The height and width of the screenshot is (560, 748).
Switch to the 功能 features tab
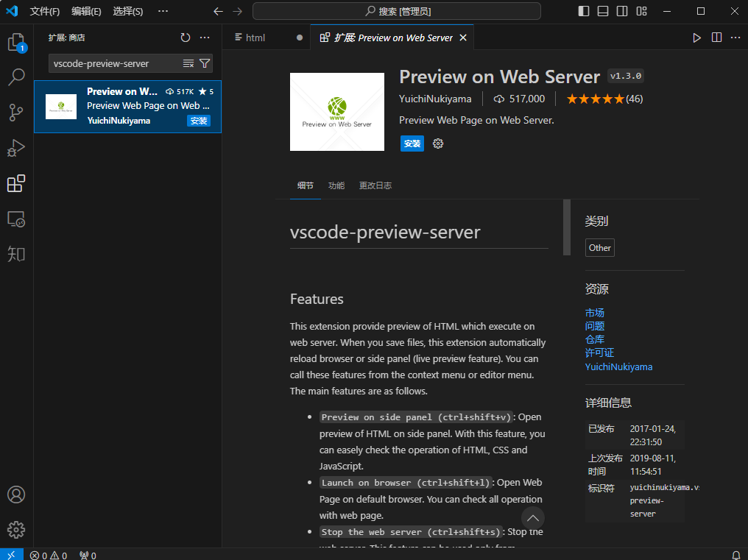tap(336, 185)
